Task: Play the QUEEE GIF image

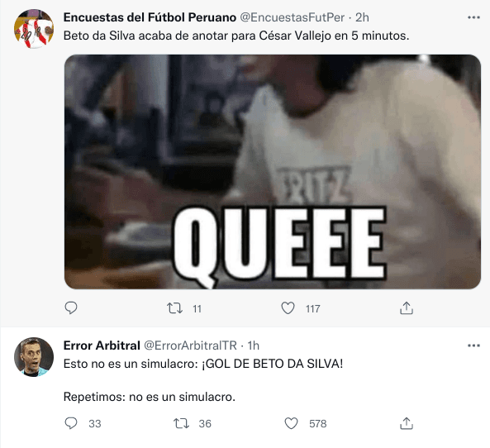Action: click(x=273, y=172)
